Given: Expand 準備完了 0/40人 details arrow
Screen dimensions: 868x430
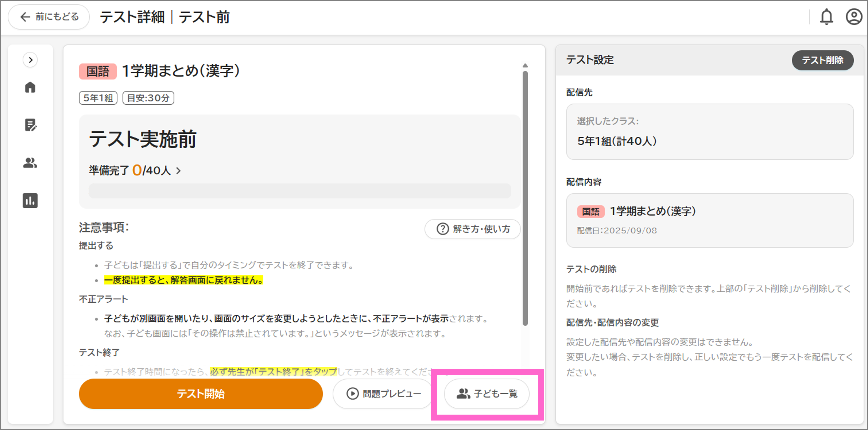Looking at the screenshot, I should click(x=179, y=171).
